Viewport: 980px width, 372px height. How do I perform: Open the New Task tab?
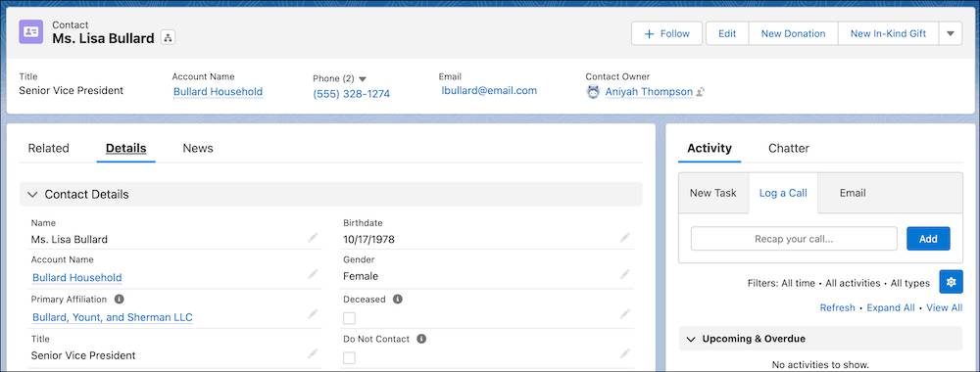[x=713, y=193]
